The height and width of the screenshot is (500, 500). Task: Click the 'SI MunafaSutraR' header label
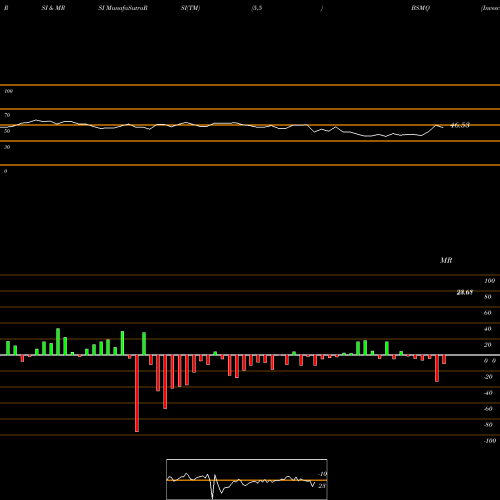(x=123, y=8)
